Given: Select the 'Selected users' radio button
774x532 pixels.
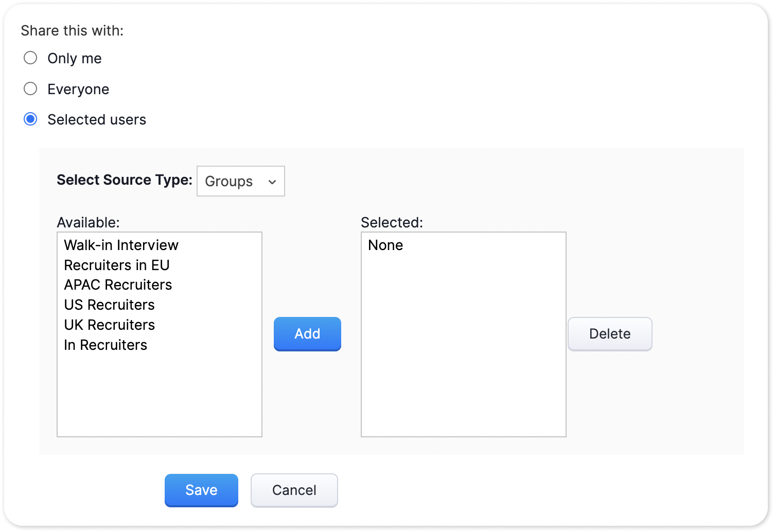Looking at the screenshot, I should (x=31, y=119).
